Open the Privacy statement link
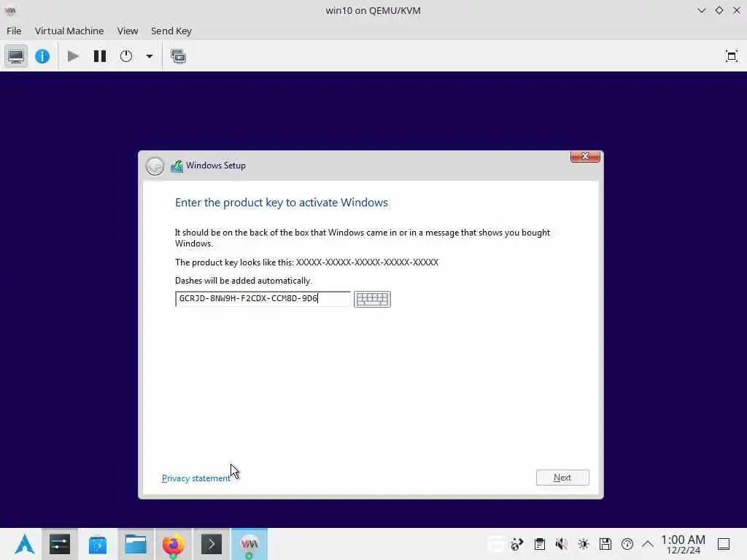 [x=196, y=478]
